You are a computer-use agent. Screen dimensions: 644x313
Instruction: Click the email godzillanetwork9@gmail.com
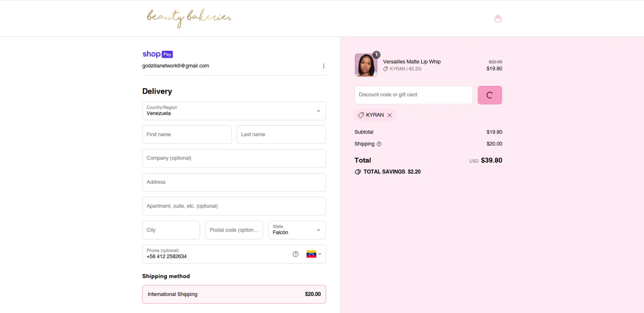pyautogui.click(x=176, y=66)
